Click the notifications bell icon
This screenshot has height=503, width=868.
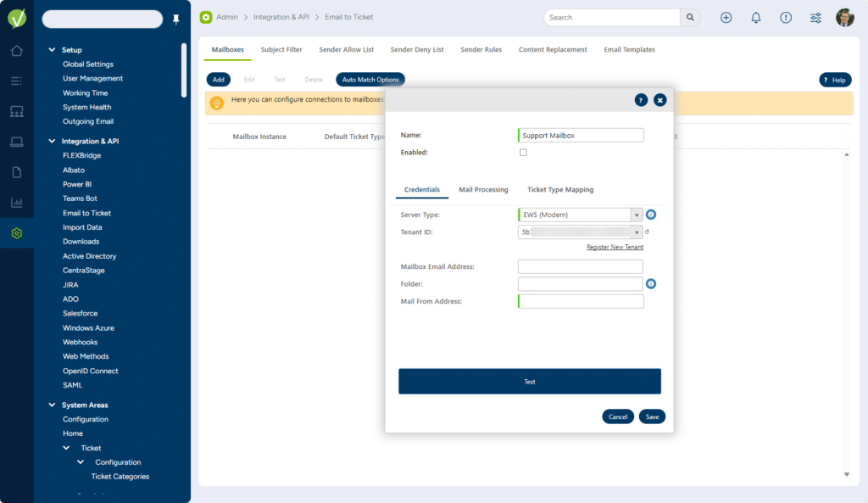click(x=756, y=18)
